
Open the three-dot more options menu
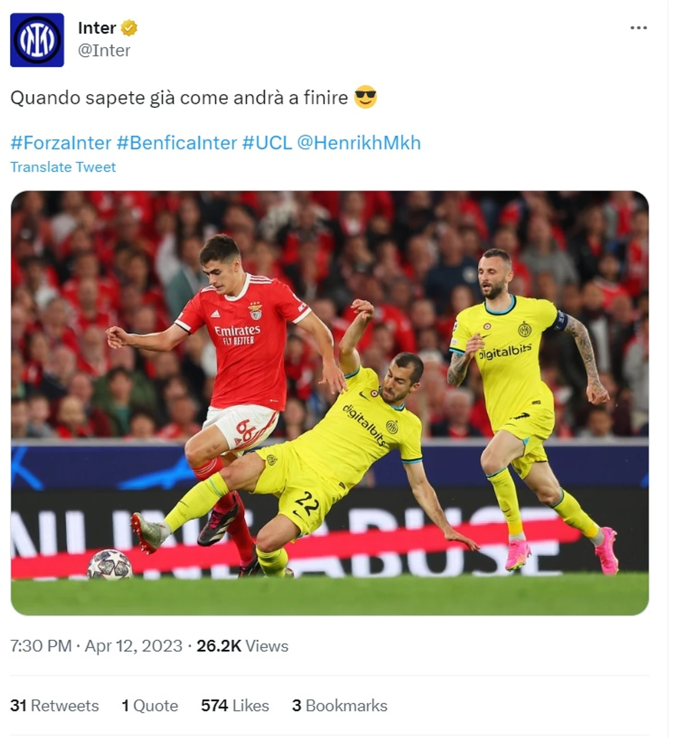click(x=638, y=28)
